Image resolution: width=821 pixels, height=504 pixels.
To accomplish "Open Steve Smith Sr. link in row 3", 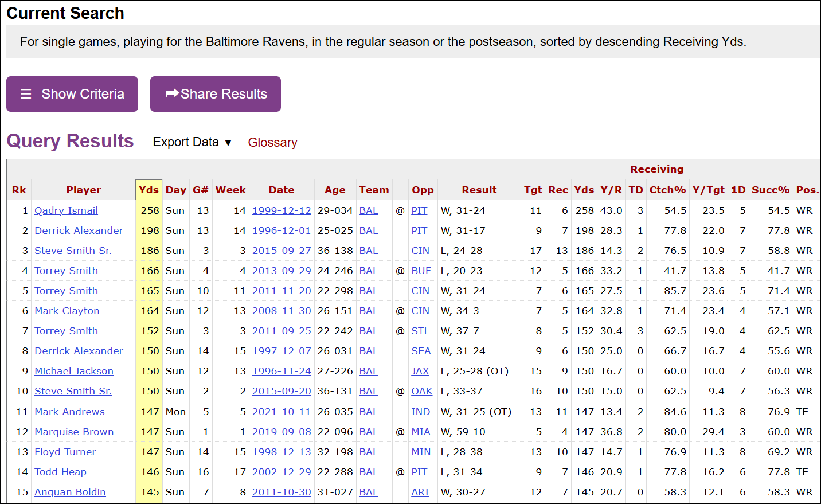I will point(73,251).
